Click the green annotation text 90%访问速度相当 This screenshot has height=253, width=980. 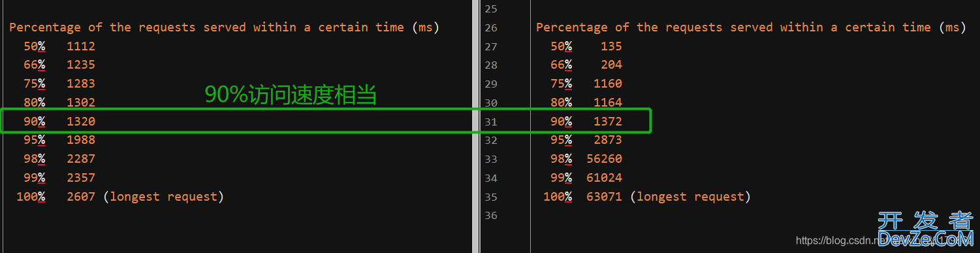pyautogui.click(x=291, y=95)
